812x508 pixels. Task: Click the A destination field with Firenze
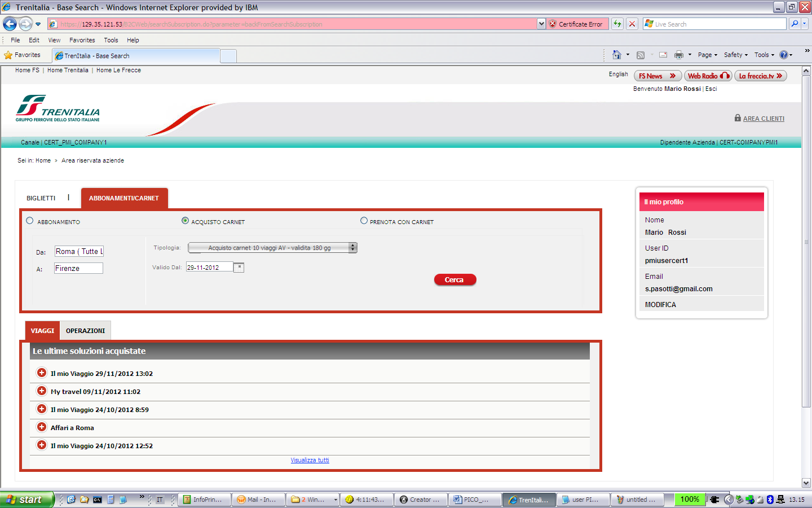click(x=78, y=268)
